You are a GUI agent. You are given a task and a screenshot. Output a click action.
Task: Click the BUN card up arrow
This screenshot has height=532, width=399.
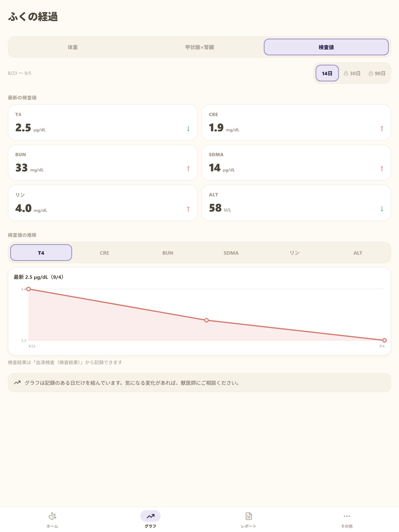(x=188, y=169)
